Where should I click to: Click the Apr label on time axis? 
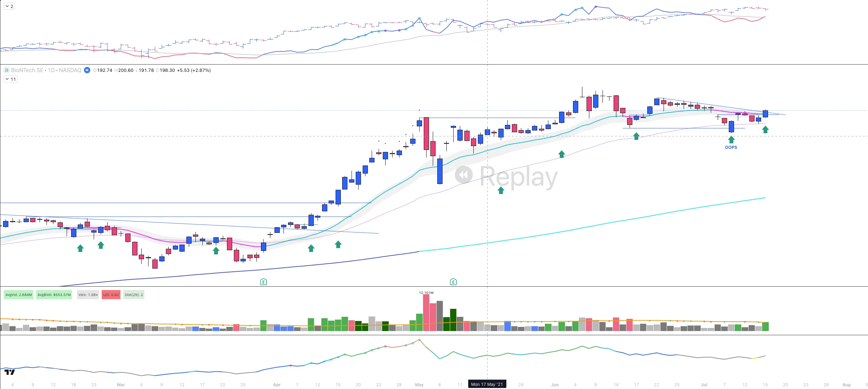tap(277, 384)
